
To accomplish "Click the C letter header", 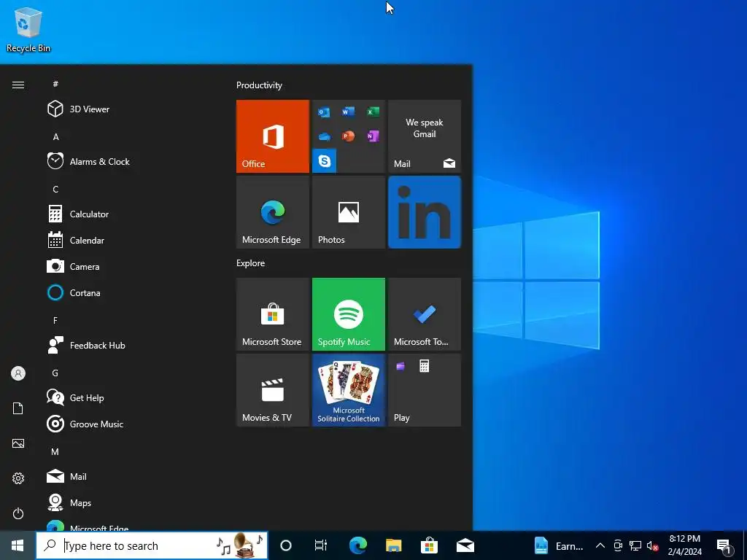I will (55, 189).
